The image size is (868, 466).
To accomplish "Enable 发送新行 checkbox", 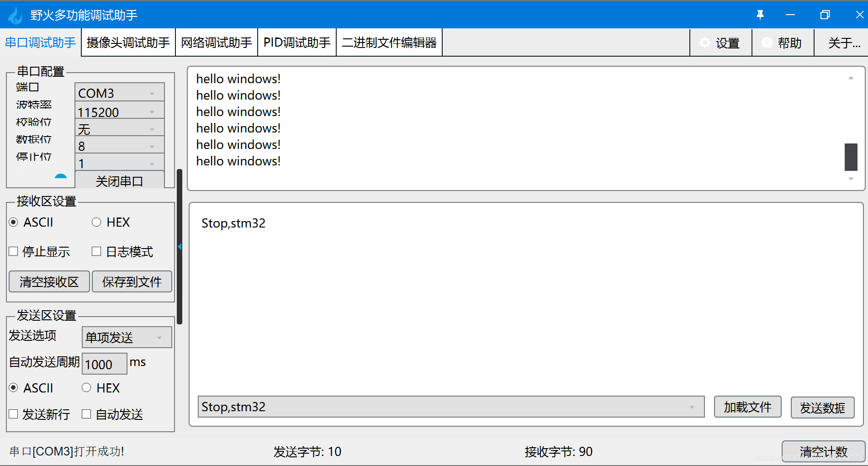I will (13, 414).
